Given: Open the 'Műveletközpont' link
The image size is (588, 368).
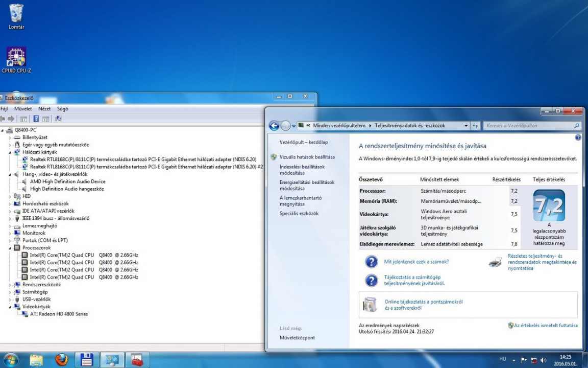Looking at the screenshot, I should 297,337.
